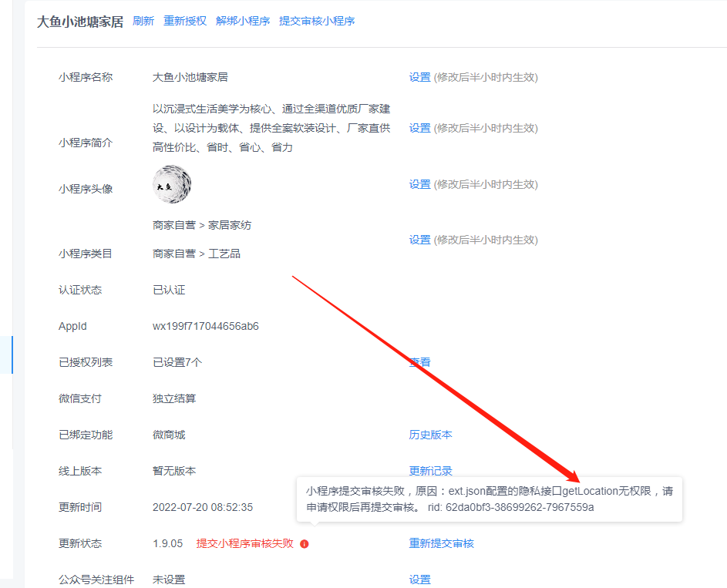Open 解绑小程序 link
Screen dimensions: 727x588
(x=243, y=21)
